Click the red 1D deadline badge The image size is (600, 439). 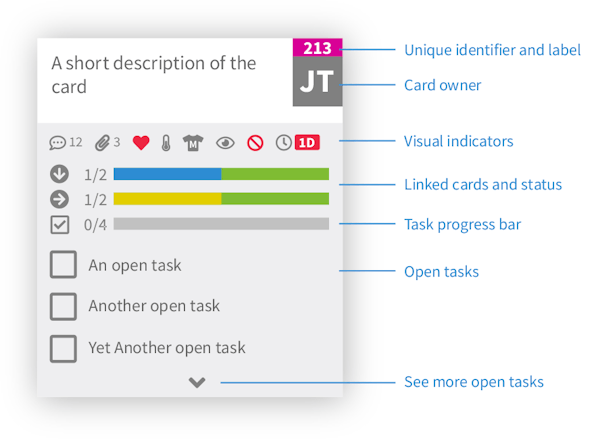[307, 143]
